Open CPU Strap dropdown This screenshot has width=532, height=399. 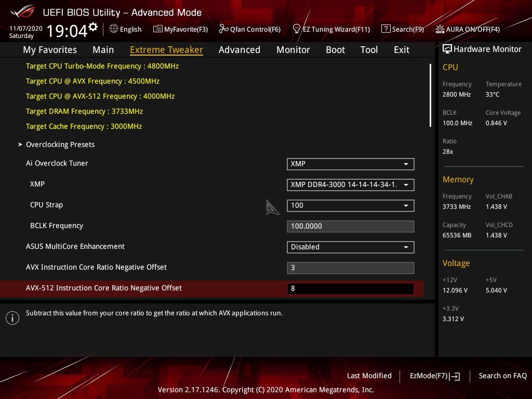pyautogui.click(x=351, y=206)
